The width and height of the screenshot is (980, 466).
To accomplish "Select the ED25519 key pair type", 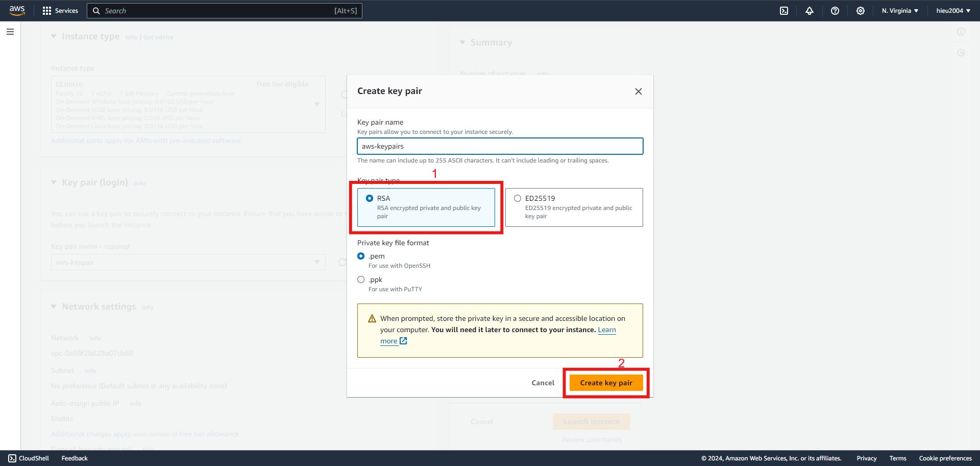I will [574, 207].
